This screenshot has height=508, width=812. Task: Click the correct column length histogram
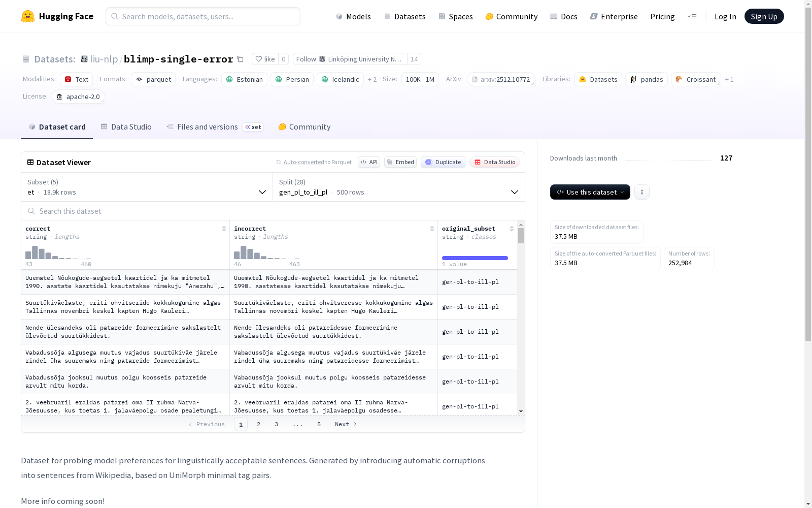58,252
